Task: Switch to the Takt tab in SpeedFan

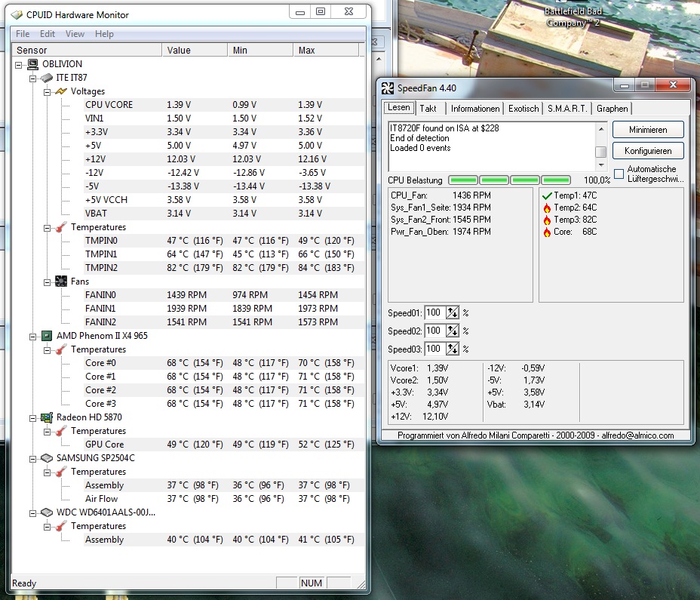Action: [x=428, y=109]
